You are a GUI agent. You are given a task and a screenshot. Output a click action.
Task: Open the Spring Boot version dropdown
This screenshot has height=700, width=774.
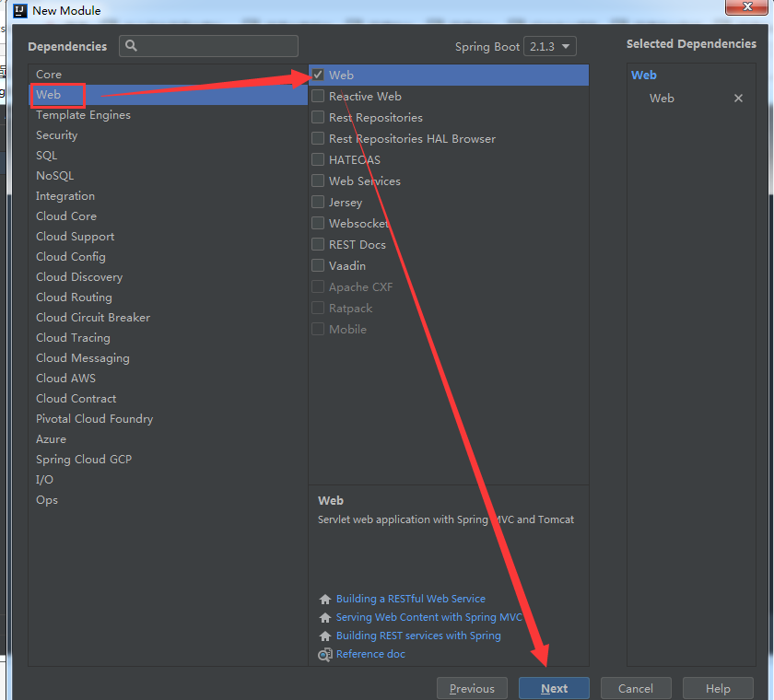pos(549,46)
